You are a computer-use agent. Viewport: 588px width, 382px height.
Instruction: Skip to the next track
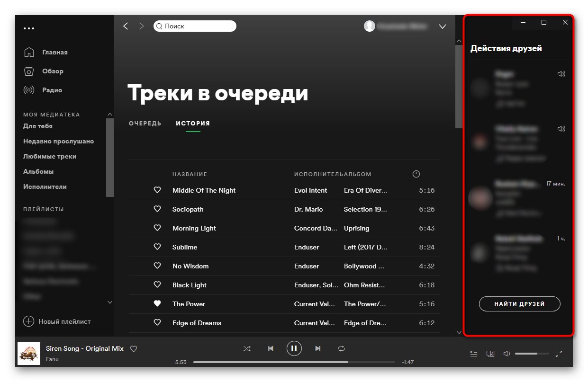[x=318, y=348]
